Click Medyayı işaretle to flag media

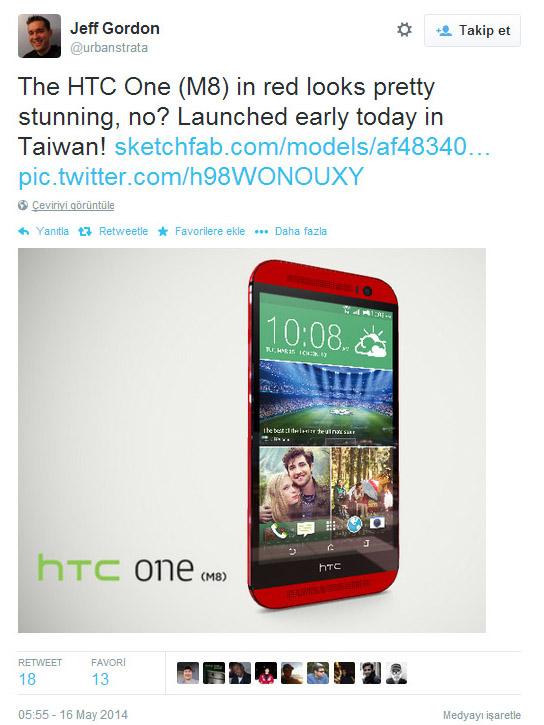tap(482, 715)
